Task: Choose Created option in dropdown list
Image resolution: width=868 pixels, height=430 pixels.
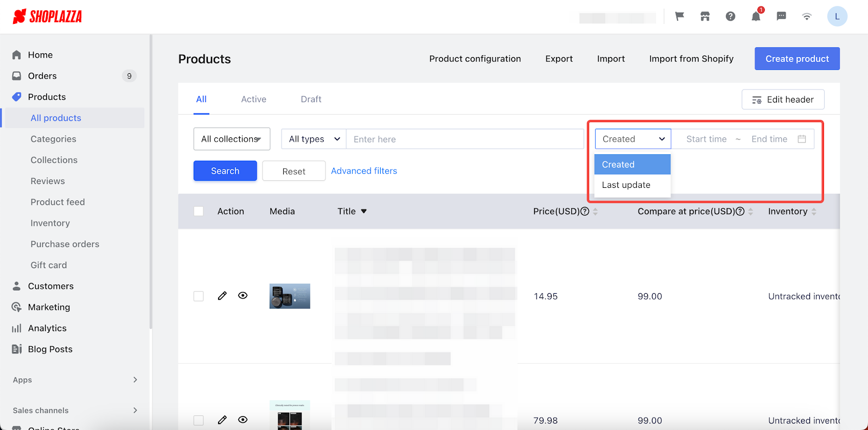Action: pyautogui.click(x=633, y=165)
